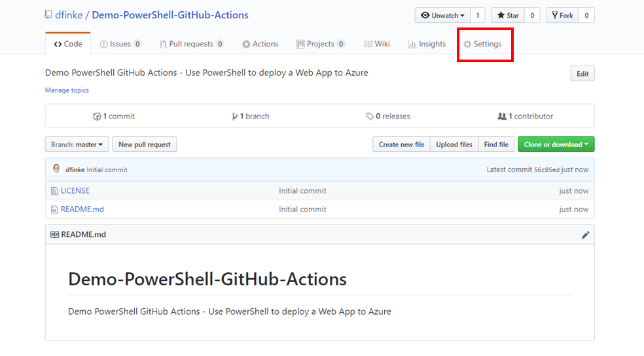Click the dfinke owner link

click(69, 15)
